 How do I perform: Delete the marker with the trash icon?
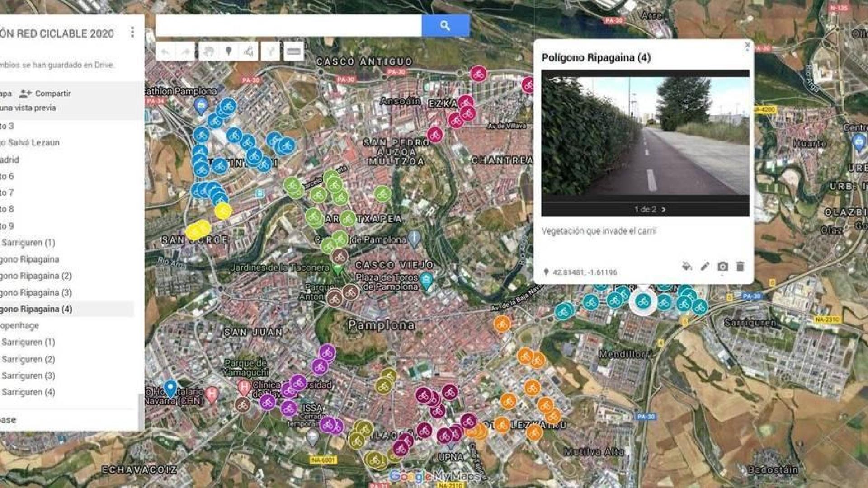[x=741, y=267]
